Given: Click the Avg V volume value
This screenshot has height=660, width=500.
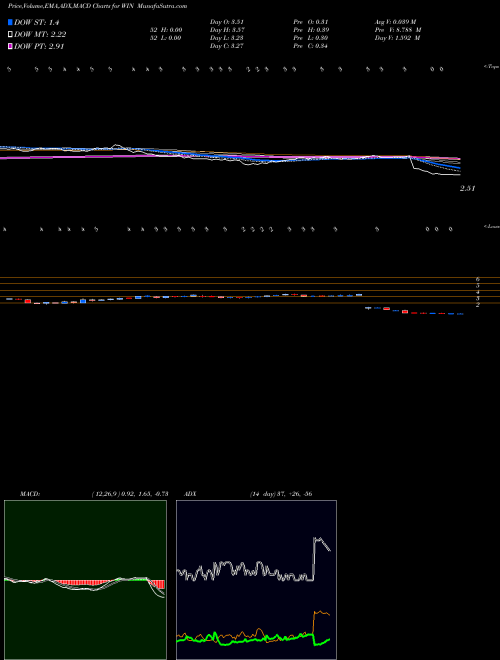Looking at the screenshot, I should point(395,22).
